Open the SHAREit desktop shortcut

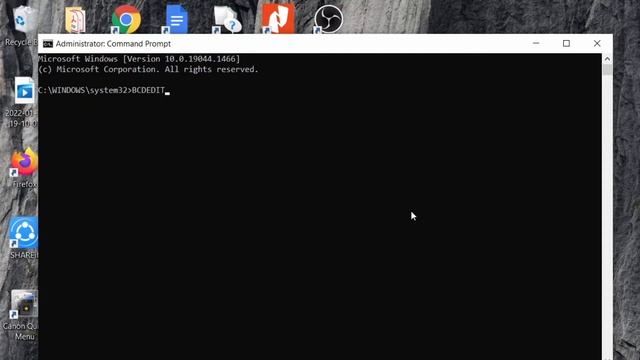(x=24, y=233)
